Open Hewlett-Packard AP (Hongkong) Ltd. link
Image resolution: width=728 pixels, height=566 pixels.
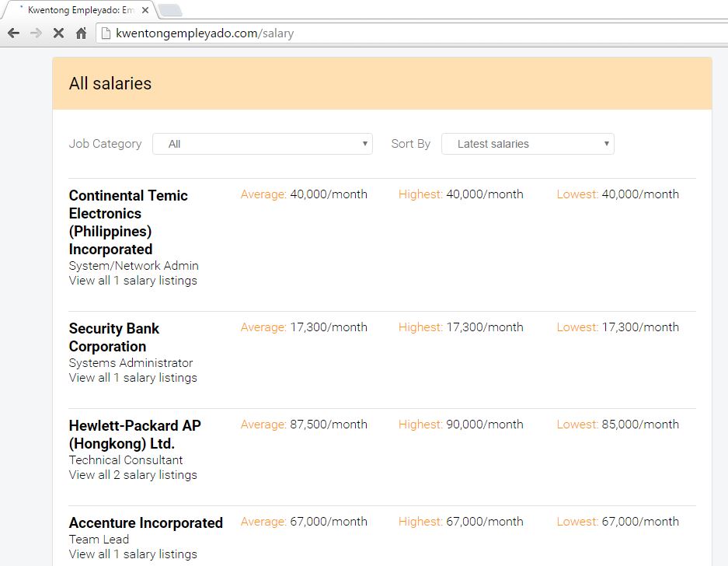134,435
